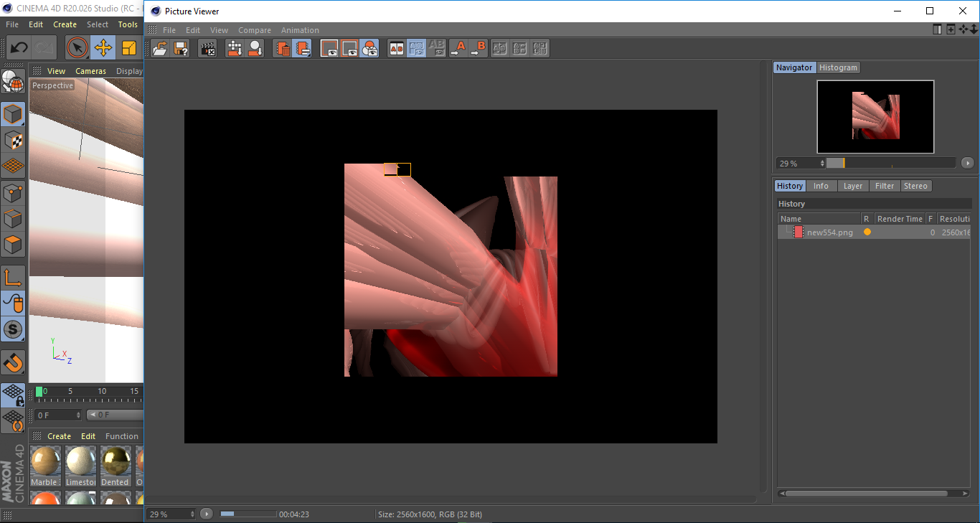Enable Snap magnet icon
The image size is (980, 523).
point(13,362)
